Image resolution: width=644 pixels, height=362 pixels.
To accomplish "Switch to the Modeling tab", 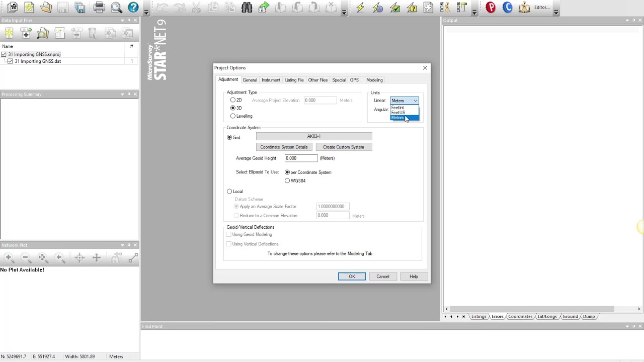I will [374, 80].
